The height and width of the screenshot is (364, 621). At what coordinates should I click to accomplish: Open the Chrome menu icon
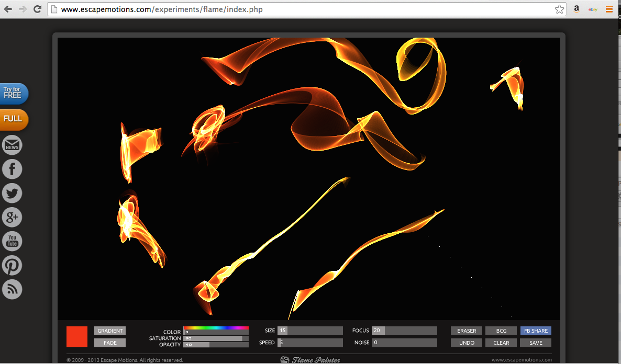tap(609, 9)
